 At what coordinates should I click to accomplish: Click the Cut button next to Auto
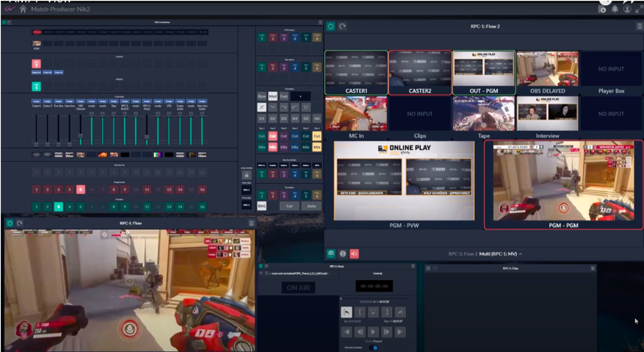(289, 206)
